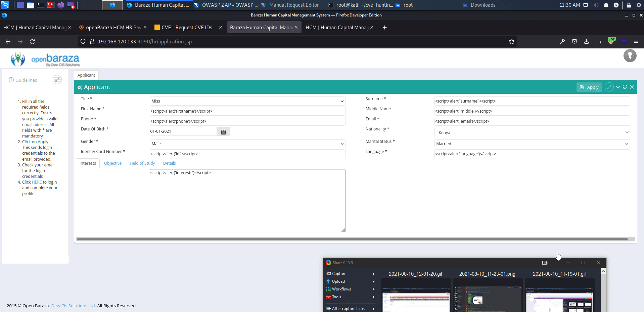Open the terminal launcher in the panel
Viewport: 644px width, 312px height.
41,5
